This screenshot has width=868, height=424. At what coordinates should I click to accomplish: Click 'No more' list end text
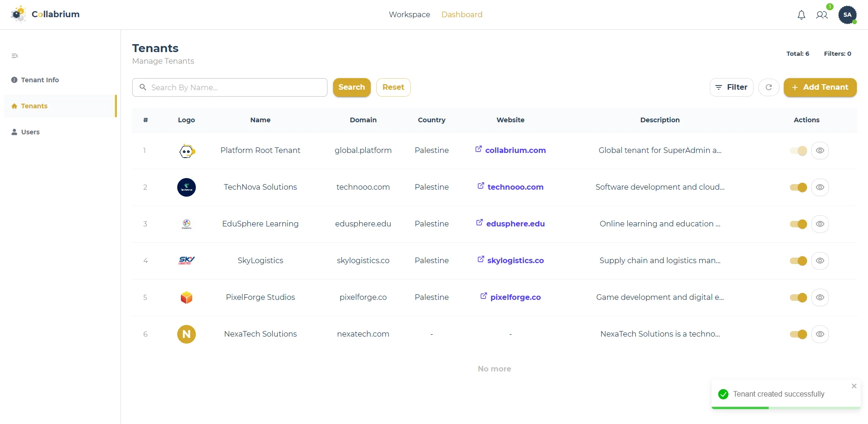point(494,369)
